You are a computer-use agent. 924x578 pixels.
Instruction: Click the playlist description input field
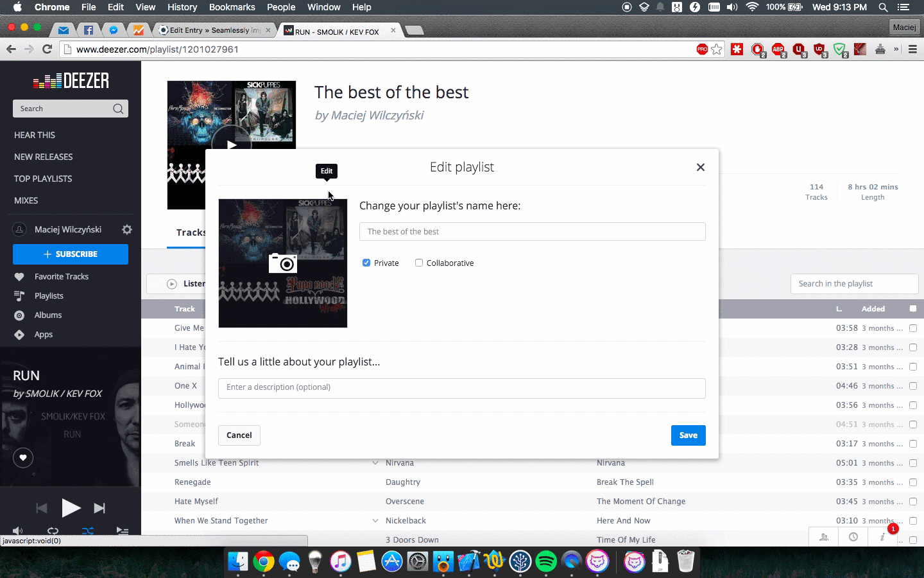coord(462,388)
